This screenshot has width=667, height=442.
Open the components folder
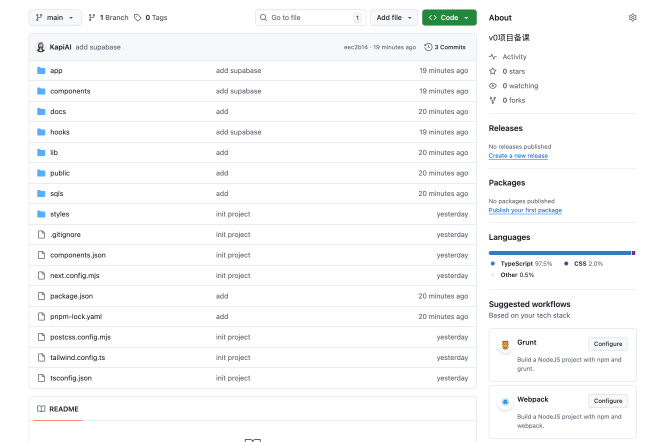point(70,91)
